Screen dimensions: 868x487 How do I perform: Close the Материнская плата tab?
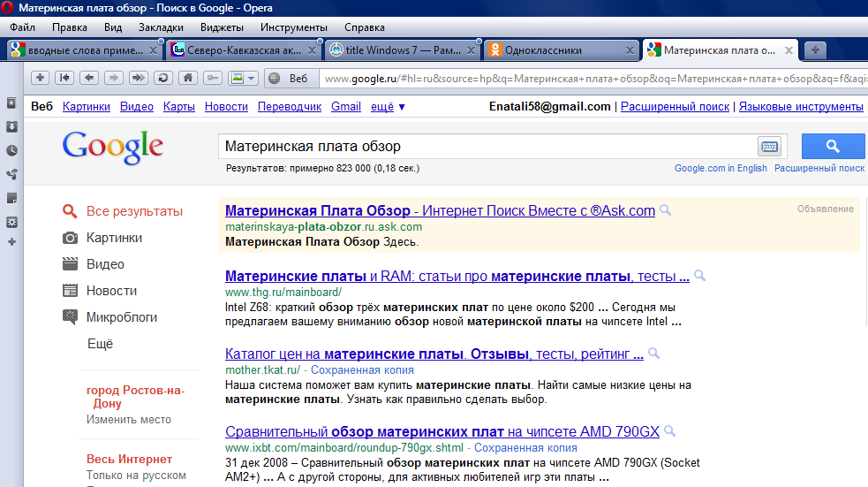click(789, 50)
